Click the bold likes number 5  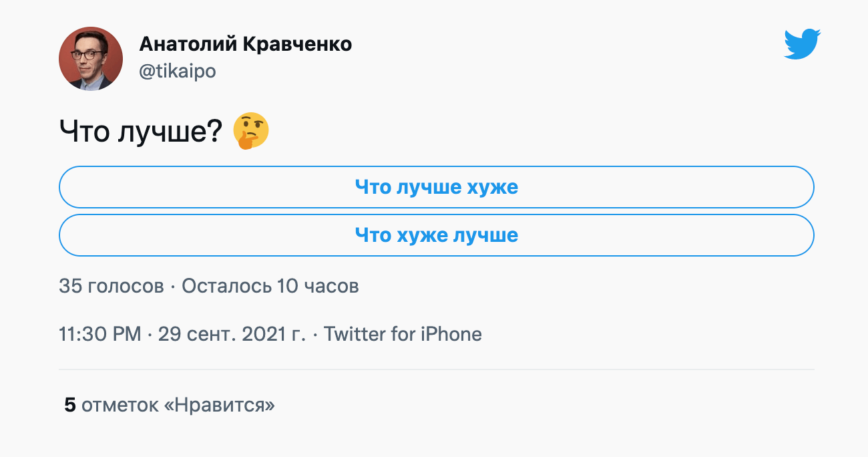point(69,405)
